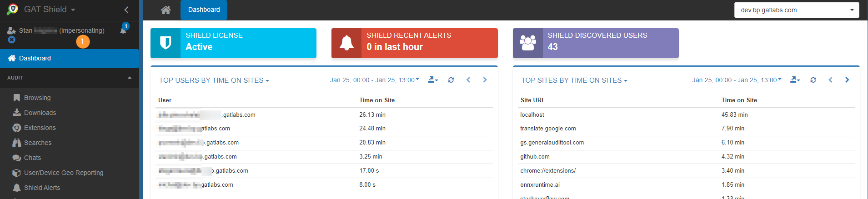Click the user row with 24.48 min

click(324, 129)
